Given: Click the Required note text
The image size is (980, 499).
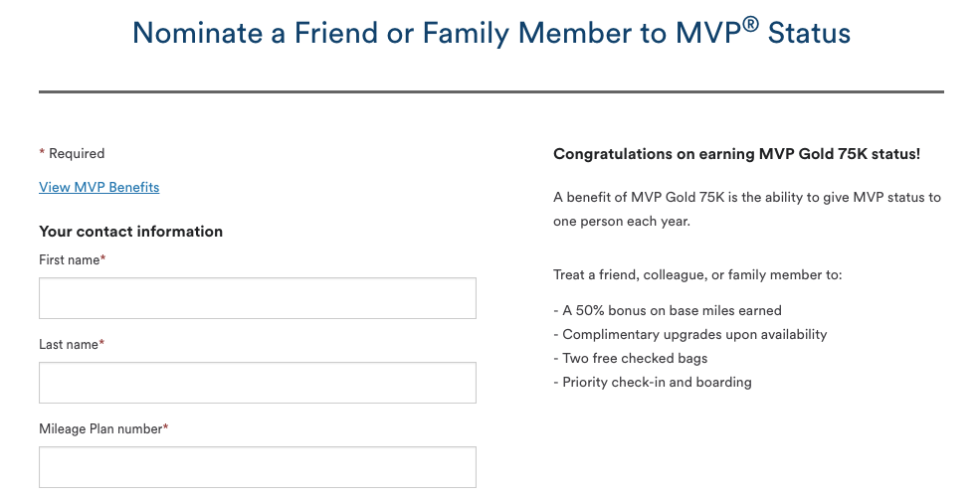Looking at the screenshot, I should click(x=77, y=153).
